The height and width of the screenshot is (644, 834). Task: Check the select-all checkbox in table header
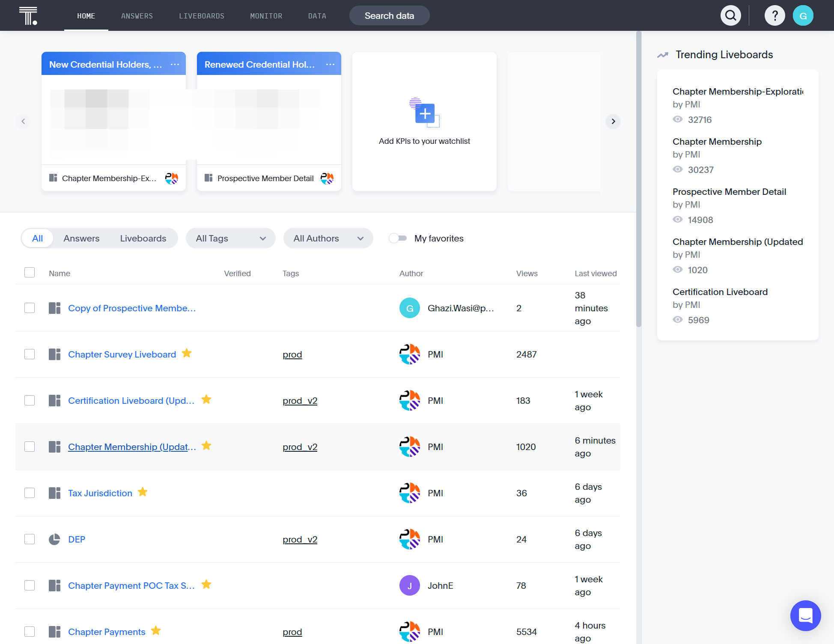point(30,272)
